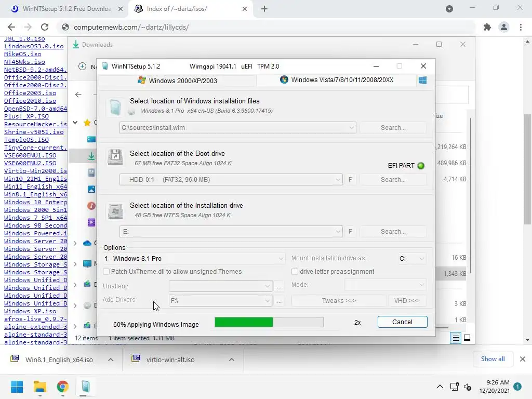This screenshot has width=532, height=399.
Task: Reload the page in Chrome
Action: [45, 27]
